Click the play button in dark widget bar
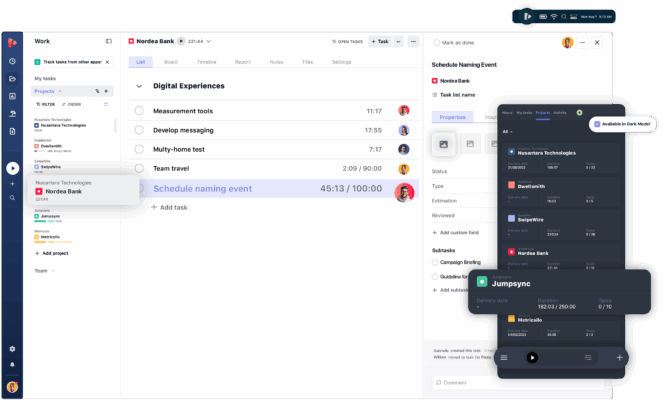The width and height of the screenshot is (665, 400). [x=532, y=358]
